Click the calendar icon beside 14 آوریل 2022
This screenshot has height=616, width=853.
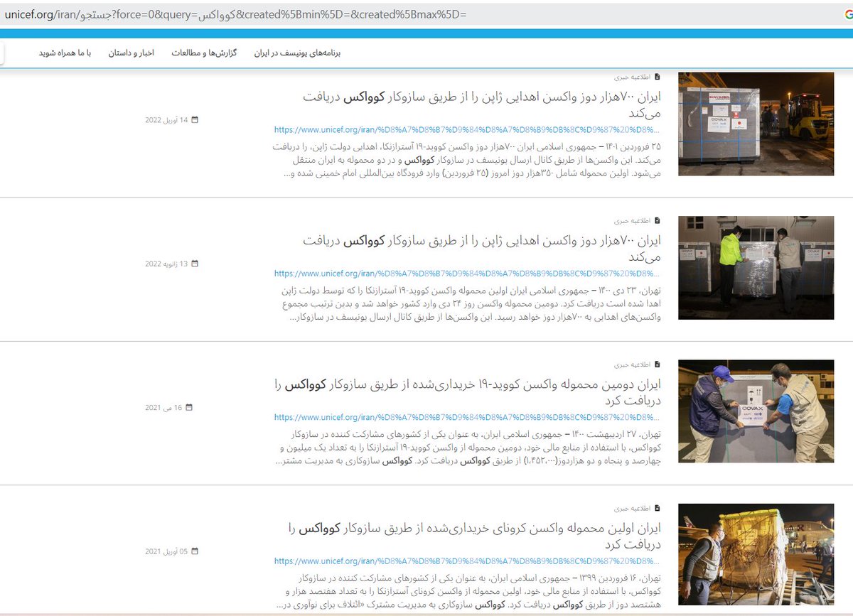point(195,120)
